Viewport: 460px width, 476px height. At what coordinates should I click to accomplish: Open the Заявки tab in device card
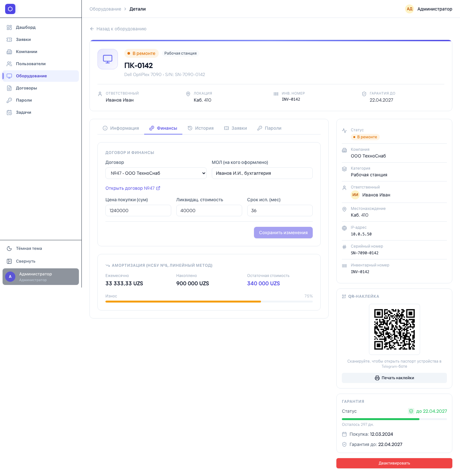[235, 128]
